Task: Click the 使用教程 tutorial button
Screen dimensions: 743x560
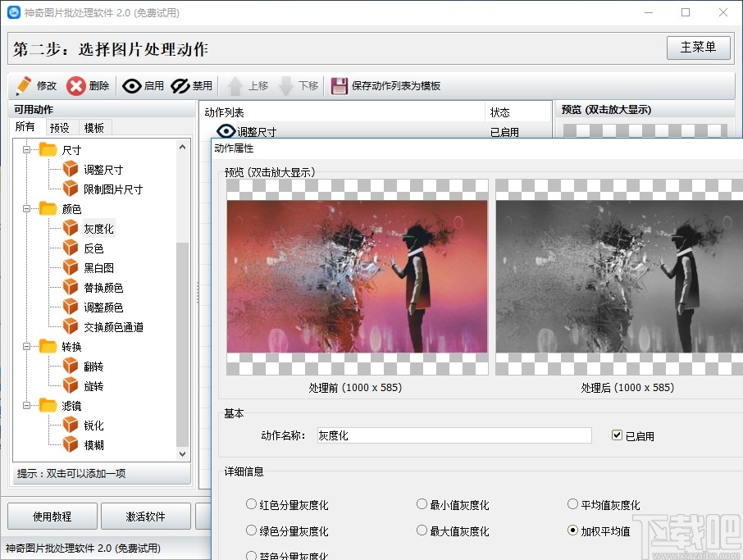Action: click(x=51, y=516)
